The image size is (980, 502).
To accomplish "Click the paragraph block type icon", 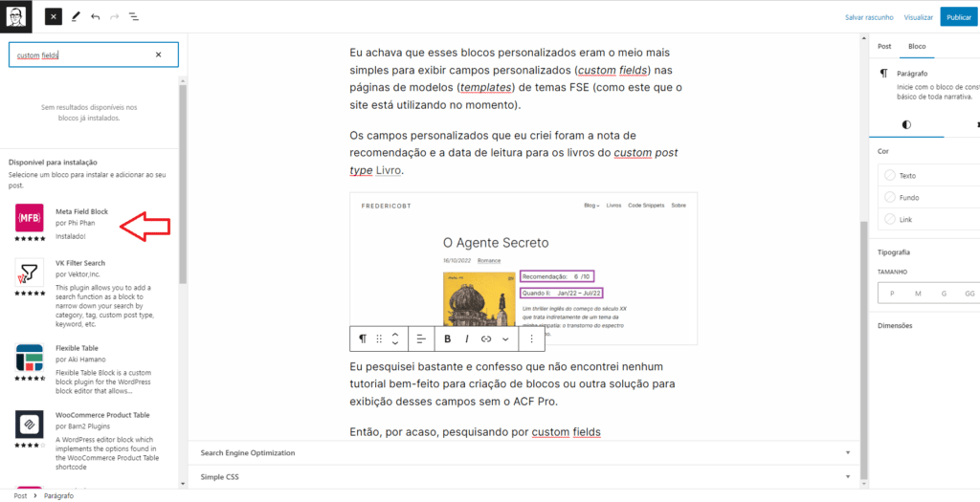I will [x=363, y=339].
